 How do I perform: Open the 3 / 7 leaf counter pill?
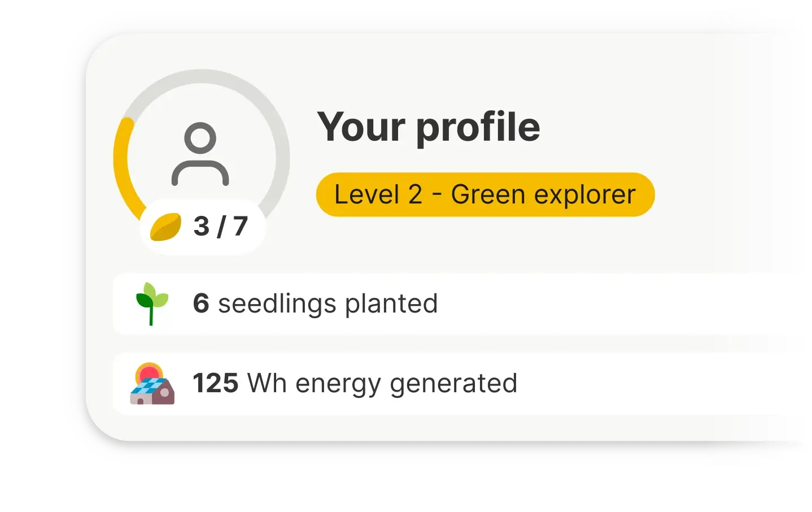203,227
